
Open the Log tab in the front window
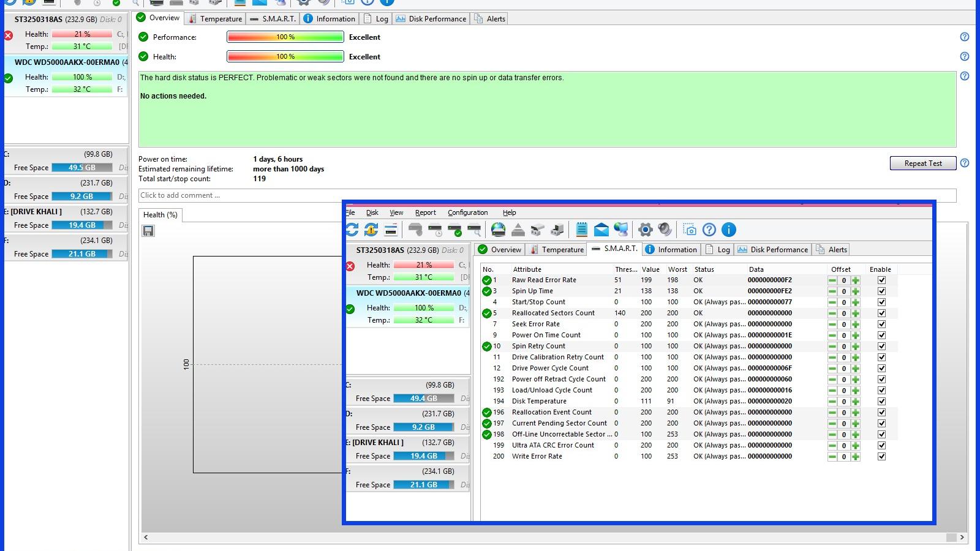[718, 249]
